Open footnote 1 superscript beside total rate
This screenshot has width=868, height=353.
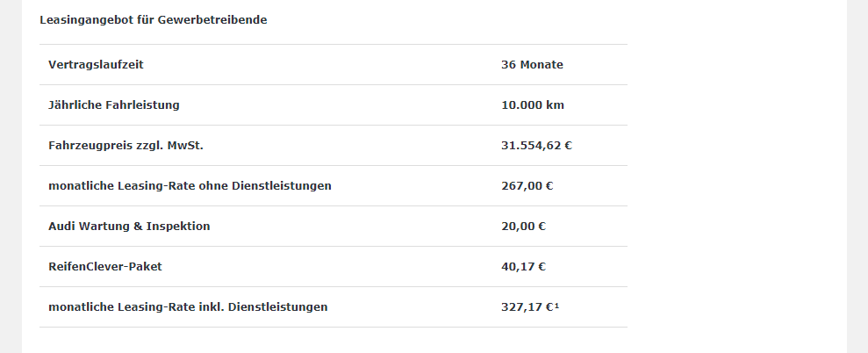pos(557,306)
